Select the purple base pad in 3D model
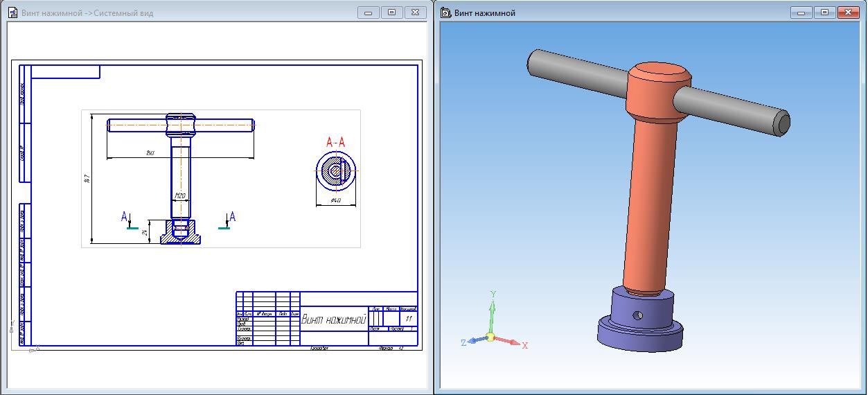 [641, 320]
